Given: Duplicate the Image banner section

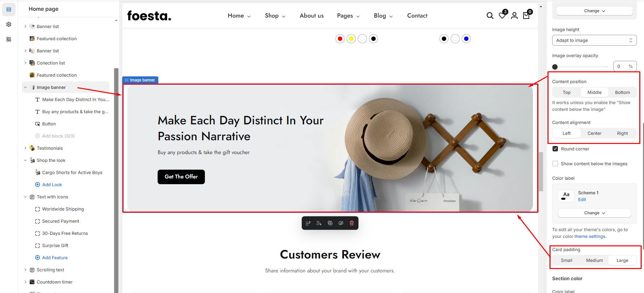Looking at the screenshot, I should coord(330,223).
